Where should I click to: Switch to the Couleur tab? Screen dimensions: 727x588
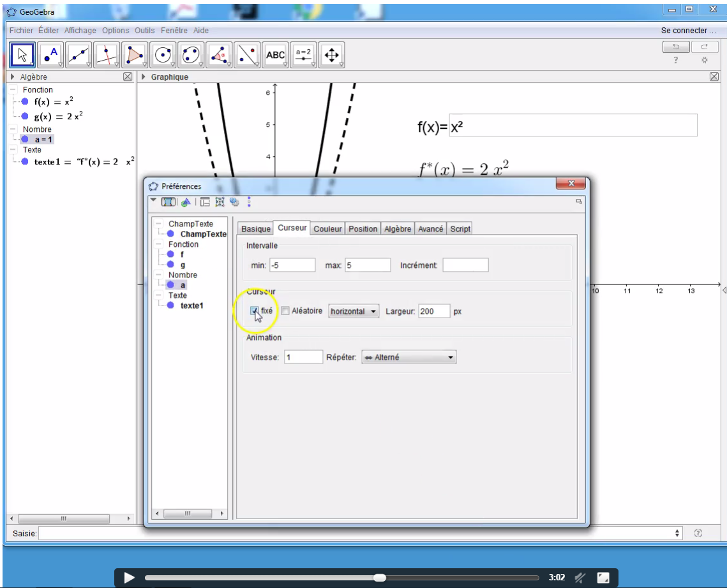328,229
